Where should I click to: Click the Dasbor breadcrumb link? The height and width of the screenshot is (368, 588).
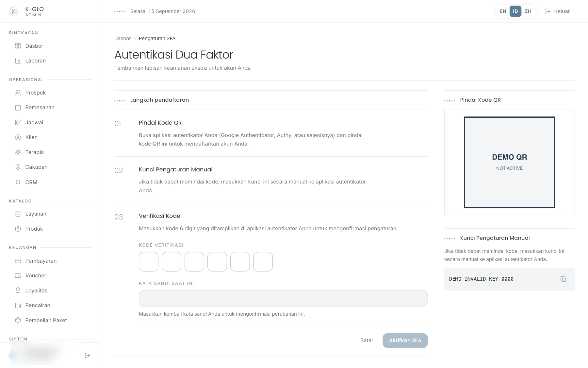122,39
